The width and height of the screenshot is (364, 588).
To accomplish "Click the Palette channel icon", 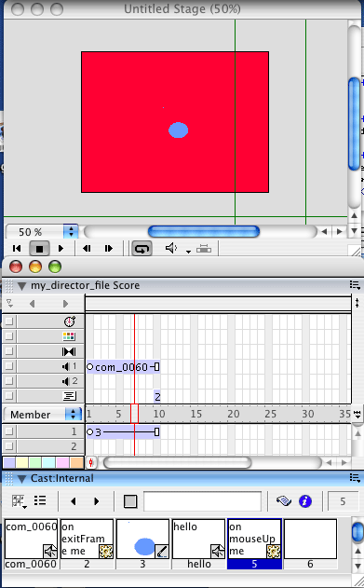I will (69, 336).
